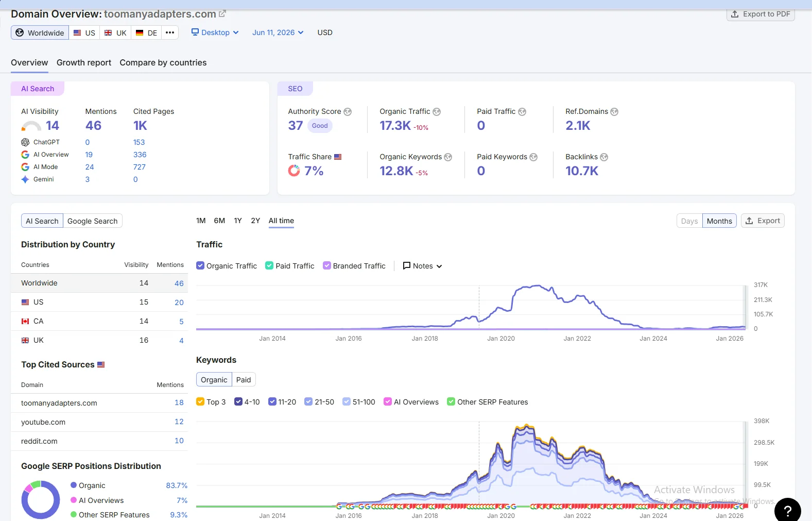Click the Google icon next to AI Overview
This screenshot has width=812, height=521.
tap(25, 155)
